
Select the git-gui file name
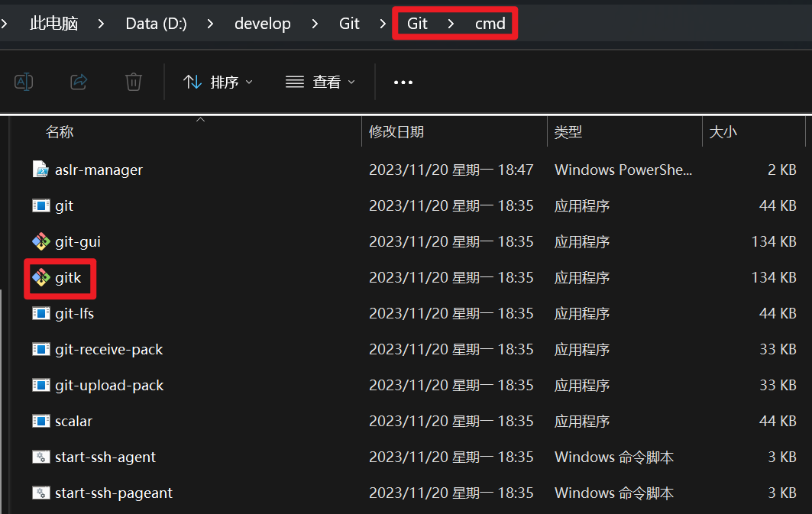pyautogui.click(x=78, y=242)
